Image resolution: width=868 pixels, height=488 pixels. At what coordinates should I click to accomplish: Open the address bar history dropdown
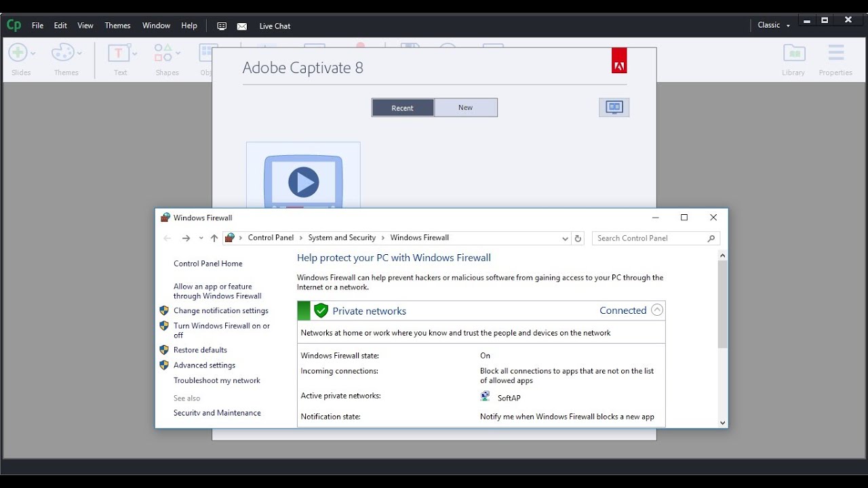(x=565, y=239)
